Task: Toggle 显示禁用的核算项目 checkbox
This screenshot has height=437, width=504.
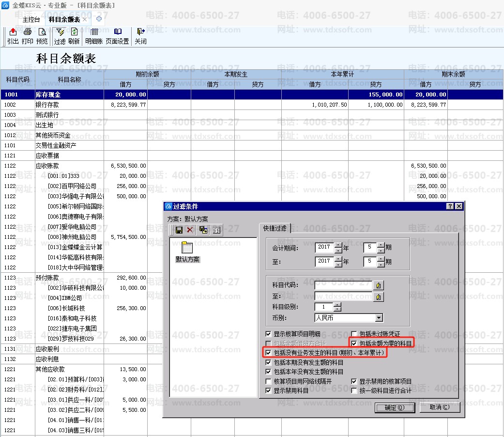Action: pos(354,381)
